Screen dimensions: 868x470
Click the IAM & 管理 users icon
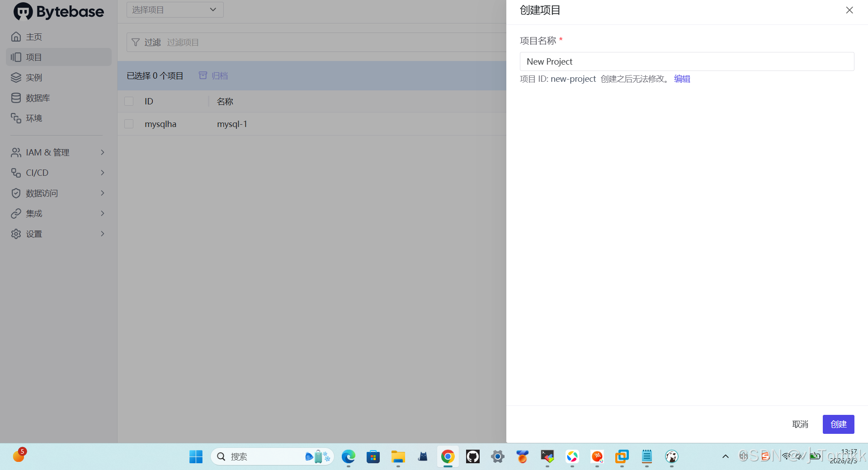tap(16, 152)
